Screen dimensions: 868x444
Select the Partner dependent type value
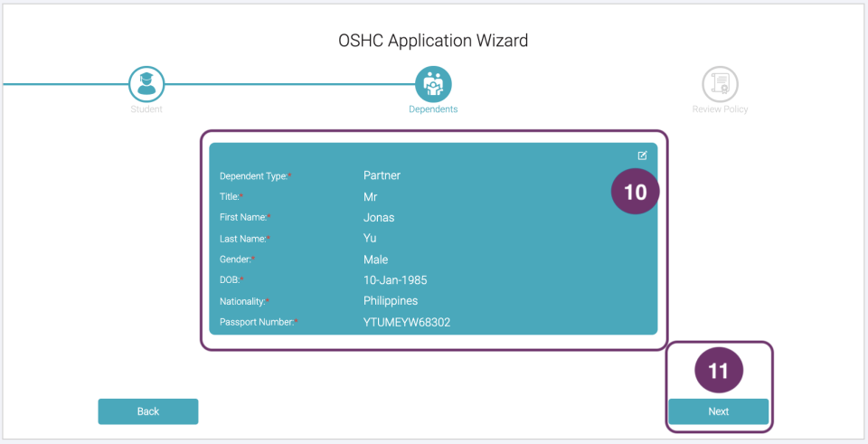[x=382, y=175]
